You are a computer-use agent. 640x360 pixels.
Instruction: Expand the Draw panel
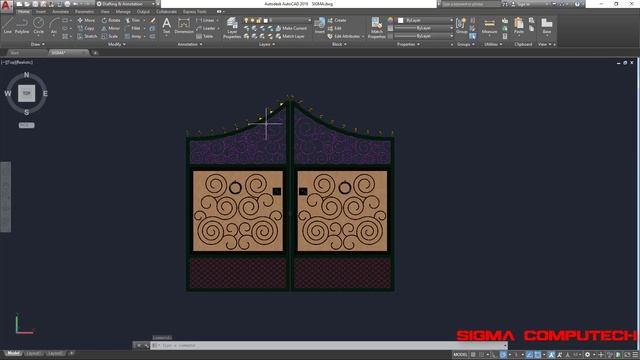[x=38, y=44]
